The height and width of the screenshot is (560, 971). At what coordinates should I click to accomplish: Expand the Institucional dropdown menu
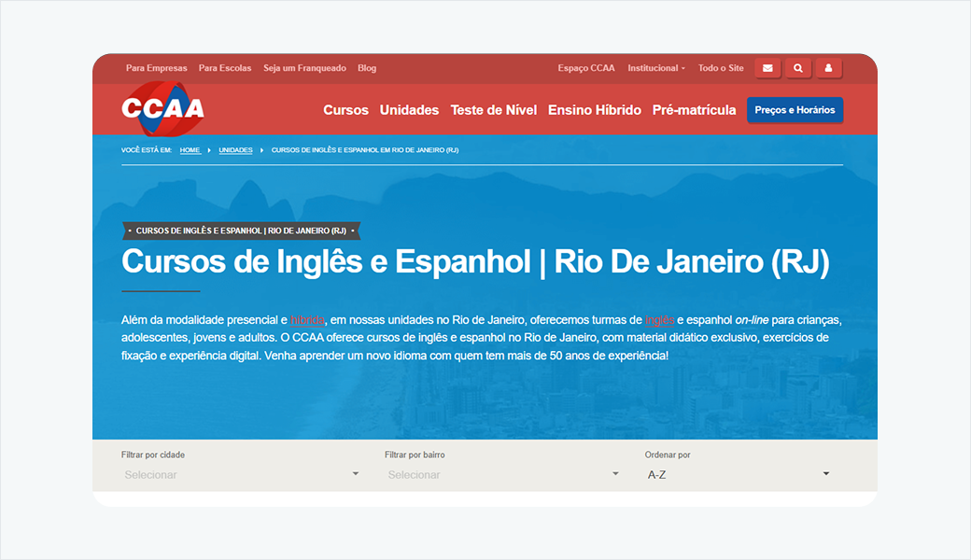655,68
